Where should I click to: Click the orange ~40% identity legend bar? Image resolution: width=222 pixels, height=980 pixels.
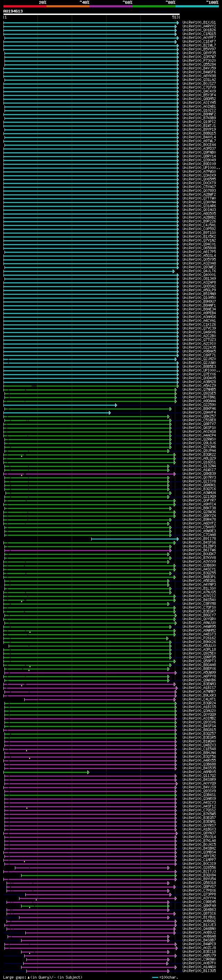pyautogui.click(x=68, y=7)
